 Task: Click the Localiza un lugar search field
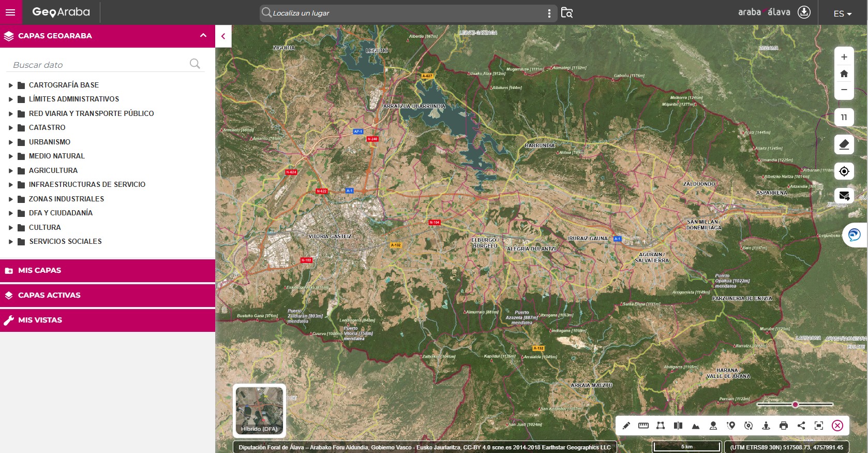click(408, 13)
